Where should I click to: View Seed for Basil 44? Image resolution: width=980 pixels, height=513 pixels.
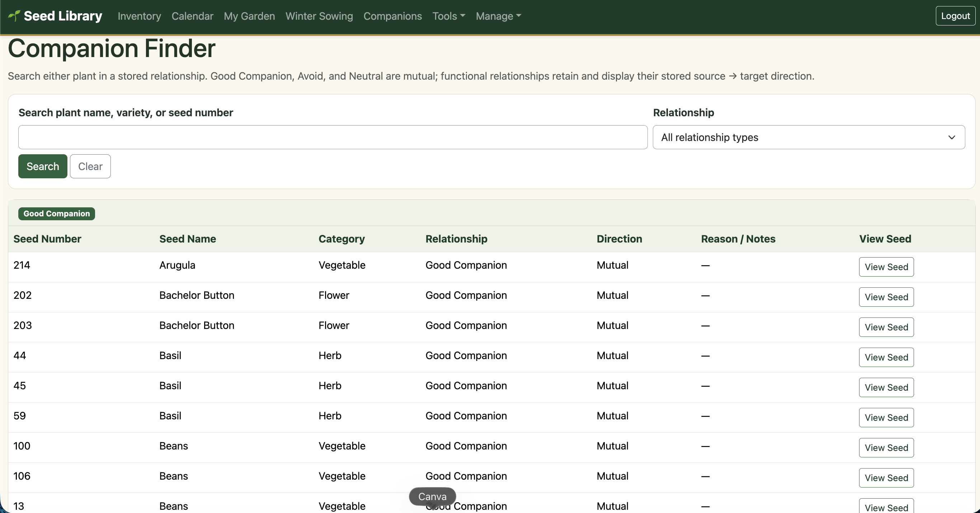(x=886, y=357)
